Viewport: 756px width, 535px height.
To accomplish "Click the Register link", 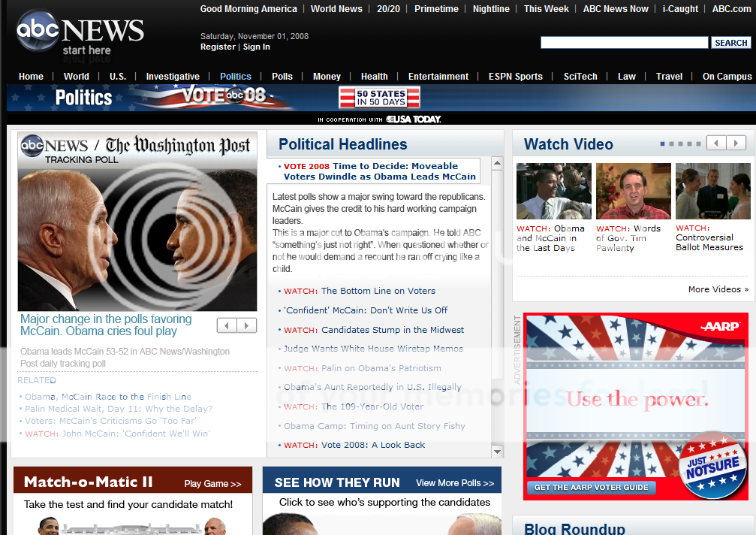I will (x=218, y=47).
